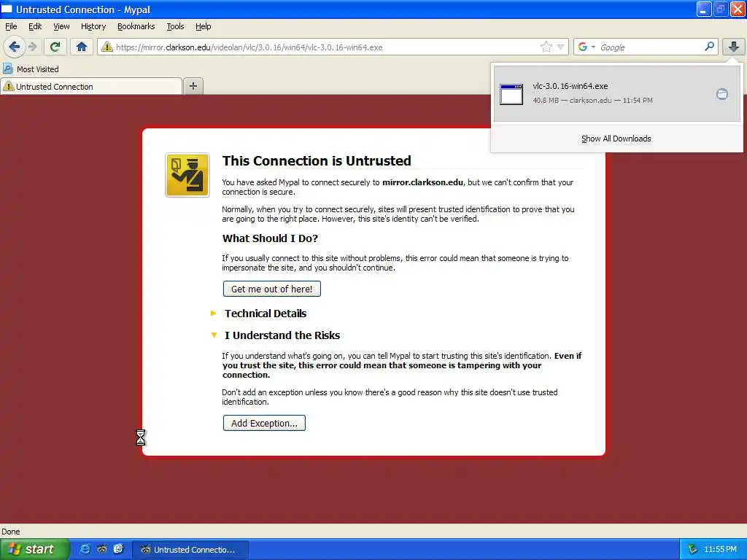This screenshot has height=560, width=747.
Task: Click the Untrusted Connectio... taskbar button
Action: coord(190,550)
